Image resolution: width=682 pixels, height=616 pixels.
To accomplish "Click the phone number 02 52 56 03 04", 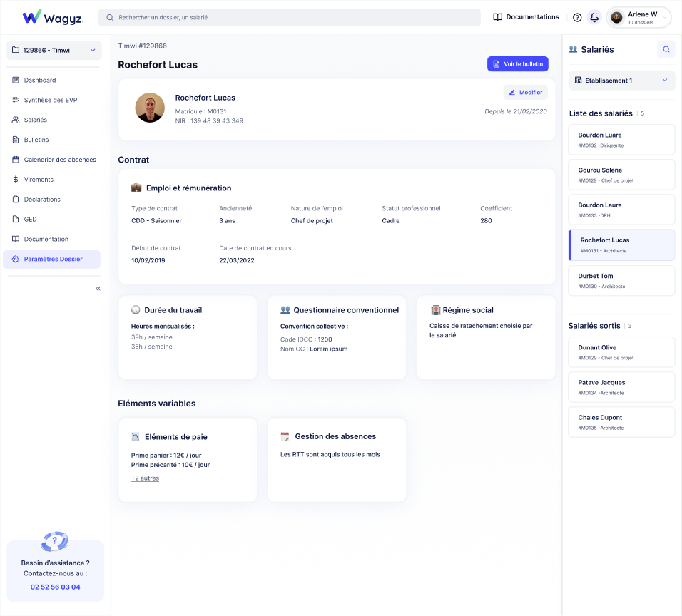I will pos(55,587).
